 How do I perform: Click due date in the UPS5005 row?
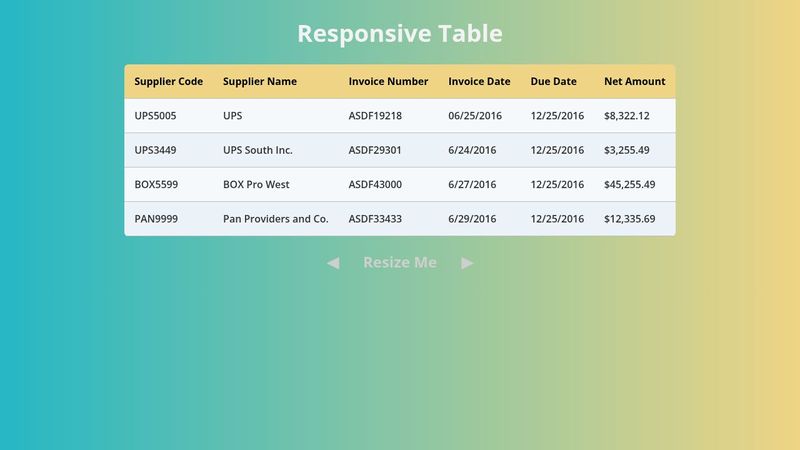coord(557,116)
